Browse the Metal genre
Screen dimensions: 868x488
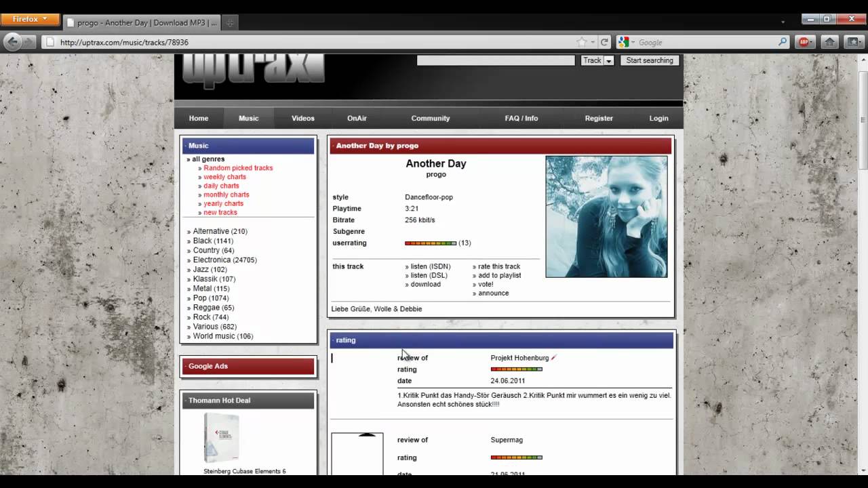point(203,288)
